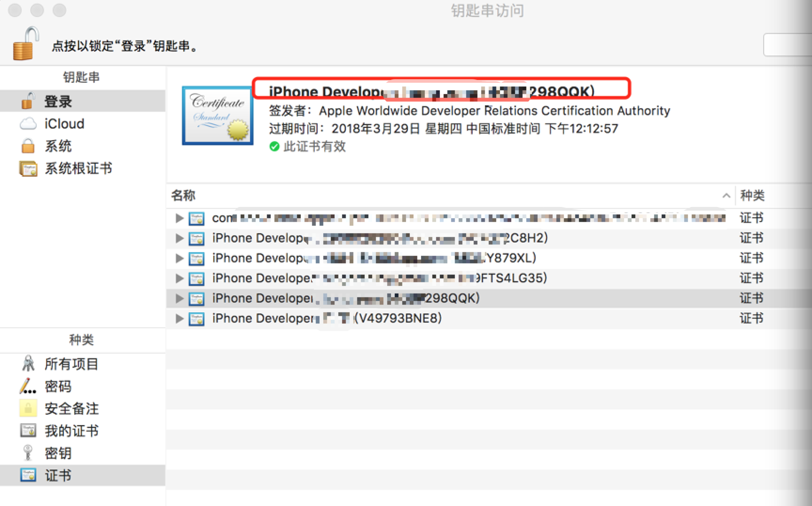812x506 pixels.
Task: Click the keys icon beside 所有项目
Action: coord(28,364)
